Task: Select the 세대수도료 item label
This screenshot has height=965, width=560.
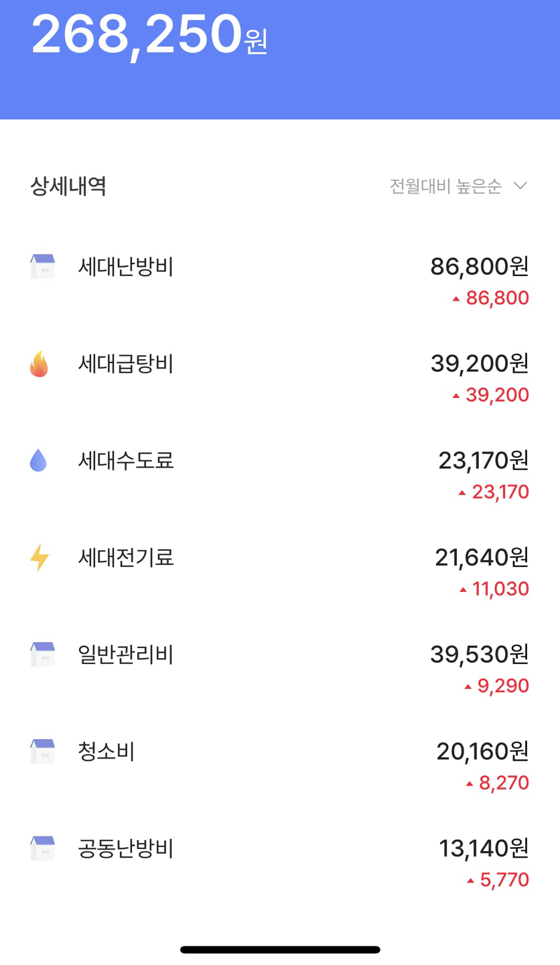Action: 126,460
